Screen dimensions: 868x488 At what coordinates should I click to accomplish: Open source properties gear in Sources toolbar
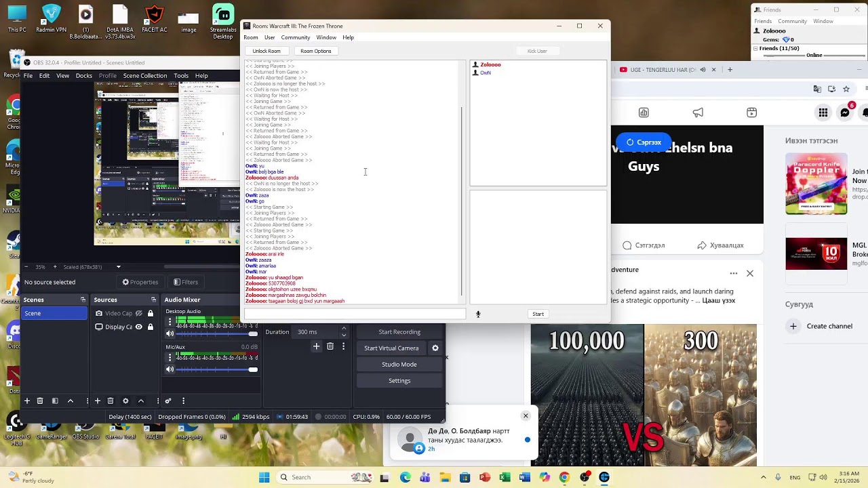tap(125, 401)
